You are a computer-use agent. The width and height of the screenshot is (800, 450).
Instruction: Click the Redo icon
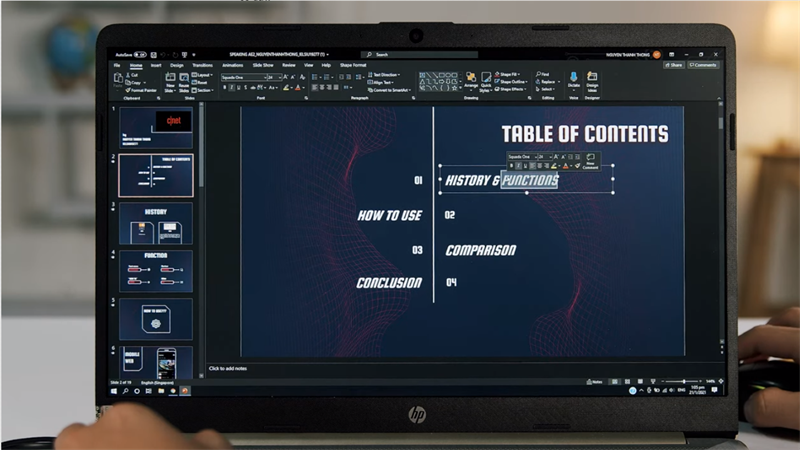coord(176,55)
